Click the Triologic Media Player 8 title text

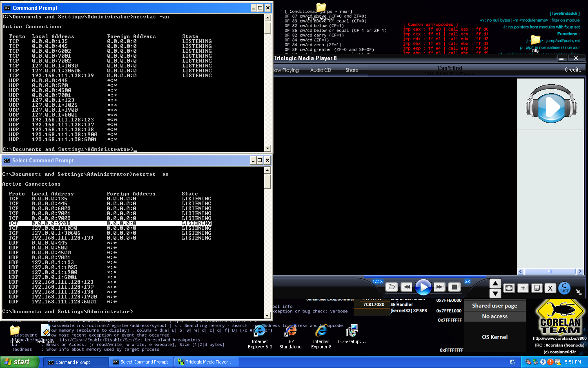(x=305, y=58)
